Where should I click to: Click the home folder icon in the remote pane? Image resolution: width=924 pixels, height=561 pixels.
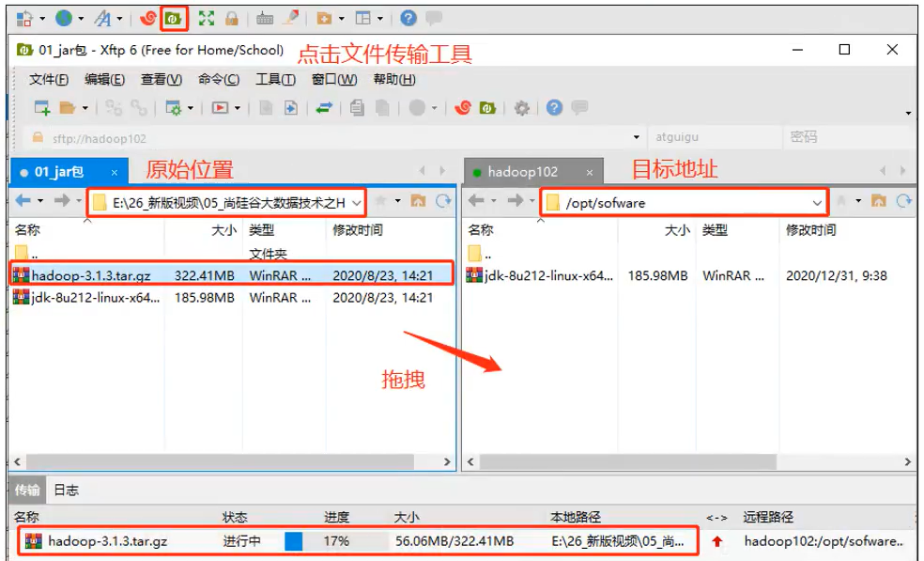tap(879, 201)
